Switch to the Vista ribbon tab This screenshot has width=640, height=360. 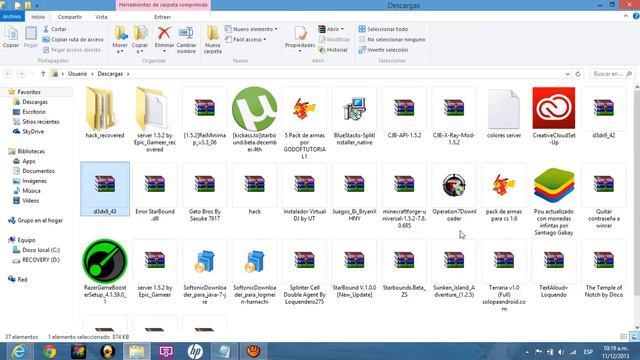pyautogui.click(x=101, y=17)
